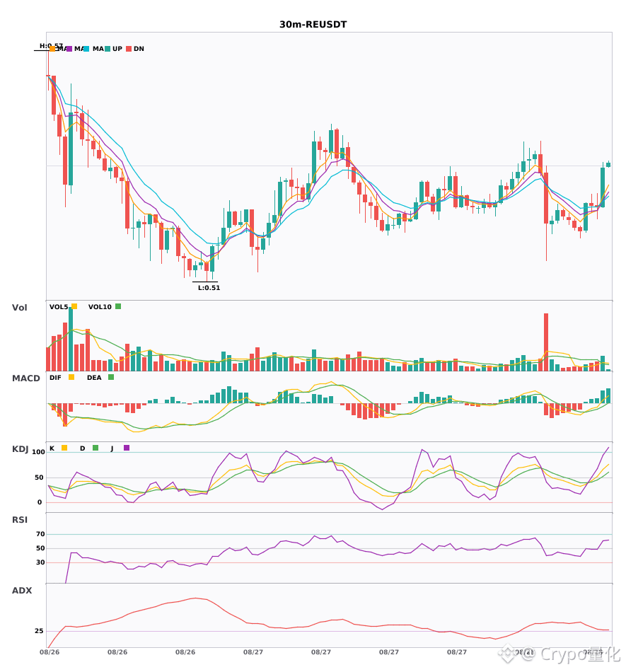Screen dimensions: 626x672
Task: Click the ADX axis value 25
Action: 39,631
